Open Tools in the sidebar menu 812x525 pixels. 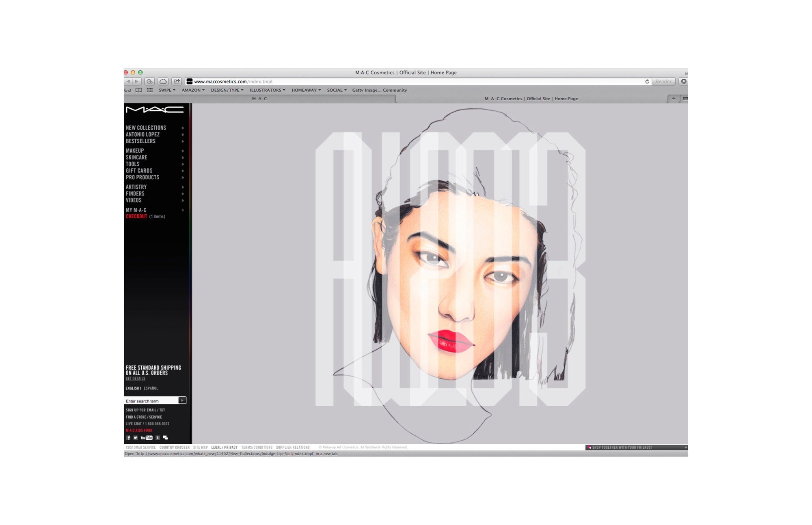pos(132,164)
